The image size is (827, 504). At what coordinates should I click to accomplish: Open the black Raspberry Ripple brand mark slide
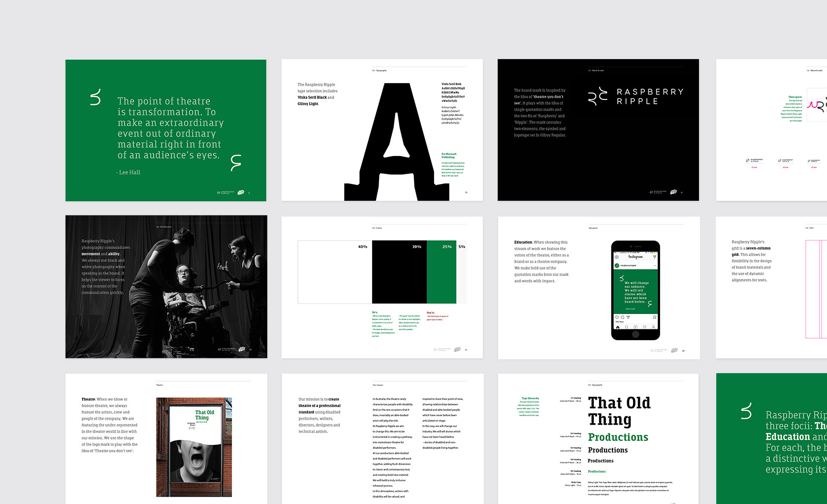point(598,130)
